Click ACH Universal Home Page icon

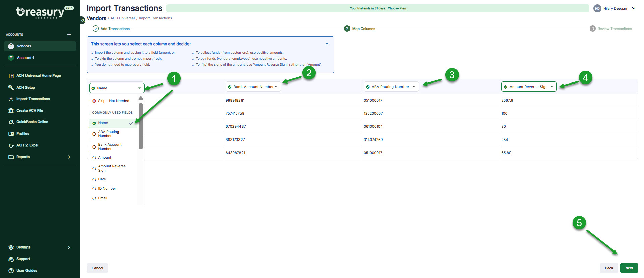tap(11, 76)
